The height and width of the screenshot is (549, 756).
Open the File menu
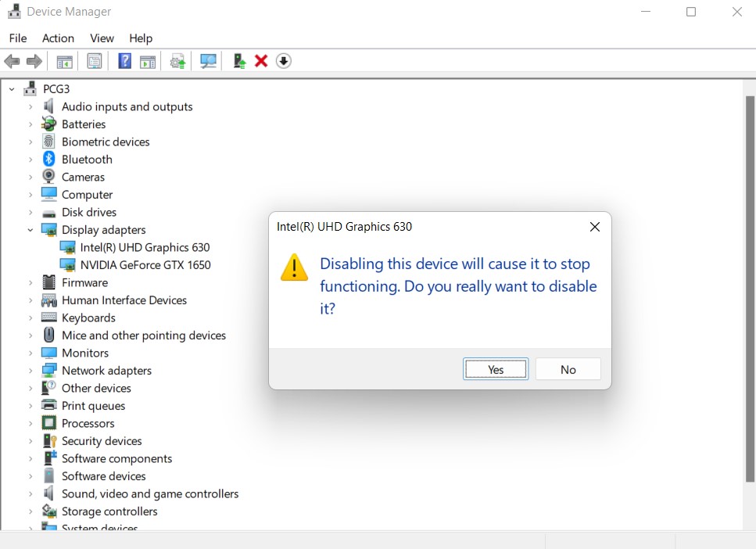(18, 38)
